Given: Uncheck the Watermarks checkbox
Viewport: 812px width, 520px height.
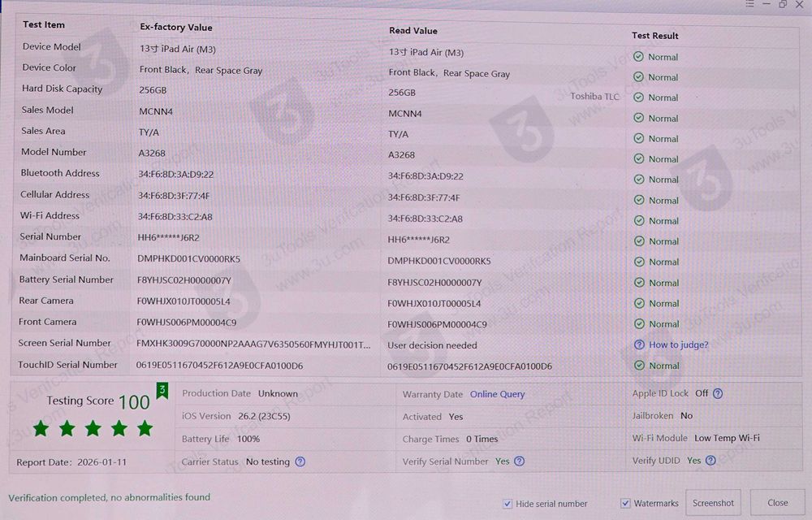Looking at the screenshot, I should (625, 503).
